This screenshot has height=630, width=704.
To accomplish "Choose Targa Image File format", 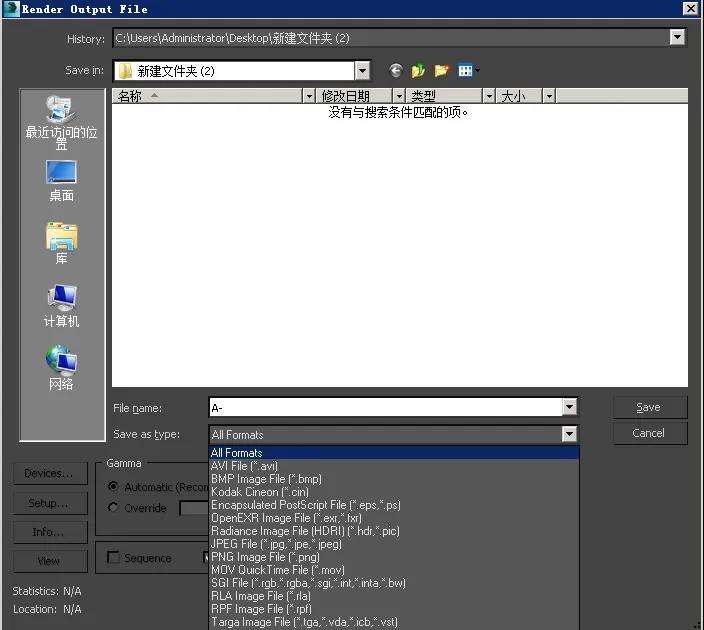I will tap(394, 622).
